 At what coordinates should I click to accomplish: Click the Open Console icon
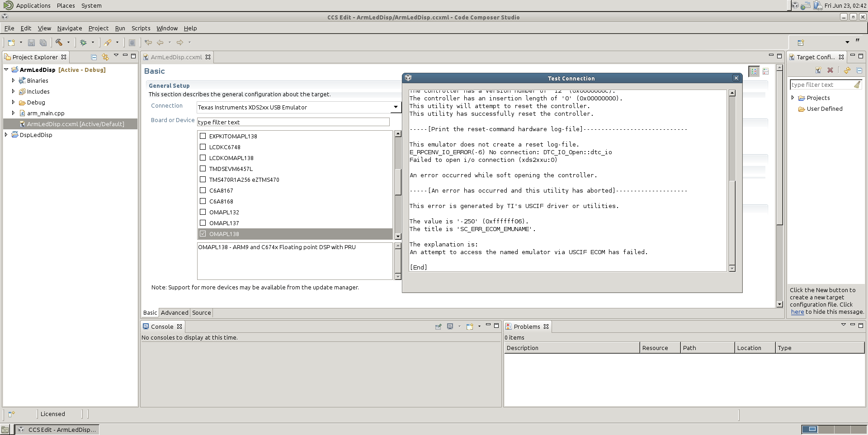coord(470,326)
